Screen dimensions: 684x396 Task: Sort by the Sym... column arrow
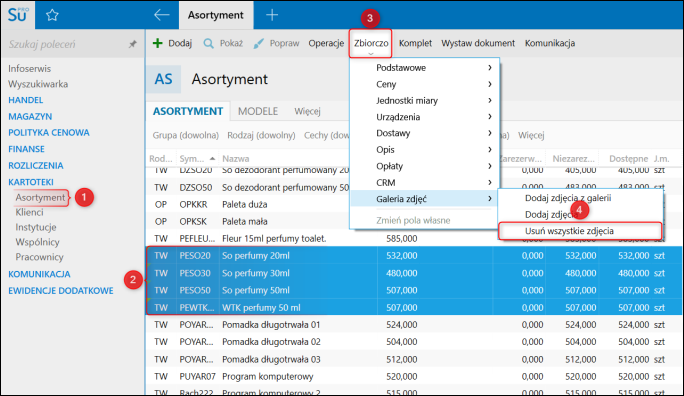click(x=212, y=158)
